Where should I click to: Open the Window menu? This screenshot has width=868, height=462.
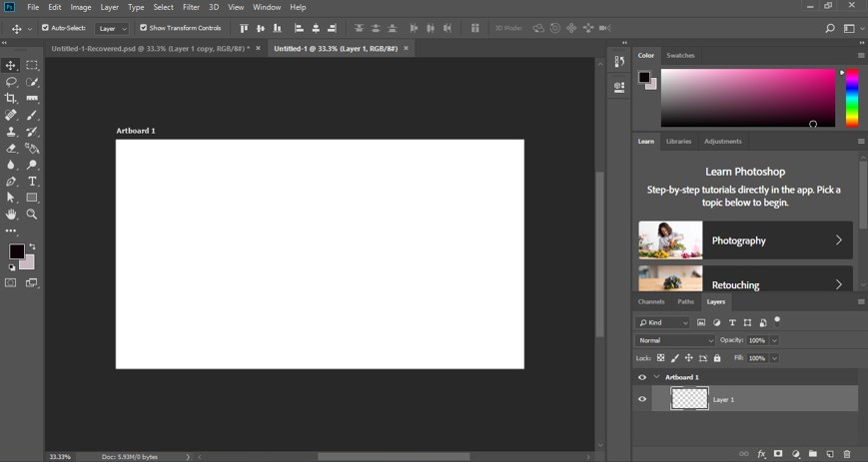pyautogui.click(x=267, y=7)
